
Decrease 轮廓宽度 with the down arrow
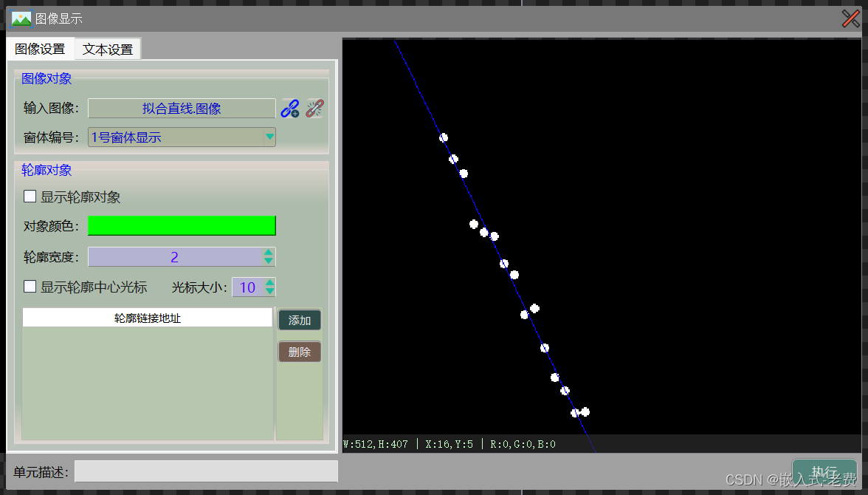269,261
